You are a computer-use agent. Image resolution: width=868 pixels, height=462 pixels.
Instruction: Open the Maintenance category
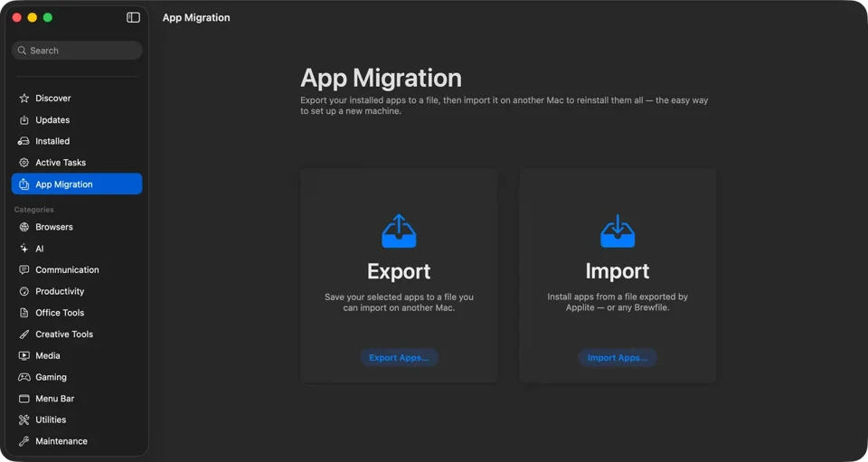click(x=77, y=441)
